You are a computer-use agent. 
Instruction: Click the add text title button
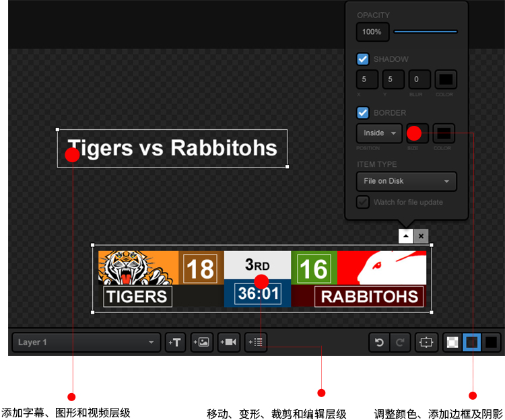[175, 342]
